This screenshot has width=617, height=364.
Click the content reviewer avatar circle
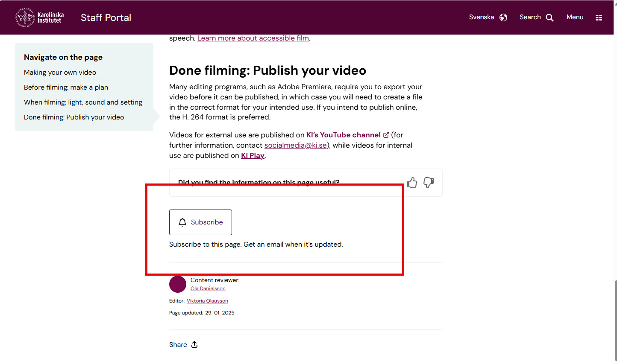pos(177,284)
